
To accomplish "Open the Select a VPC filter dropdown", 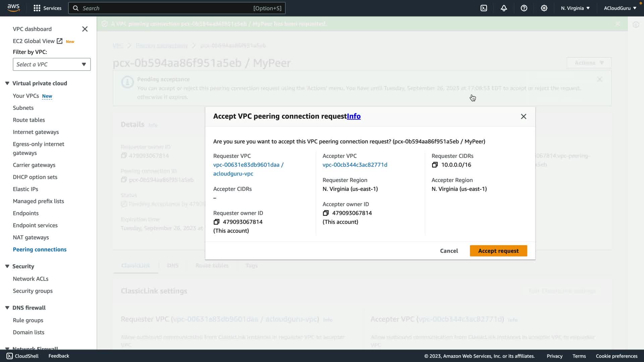I will point(52,64).
